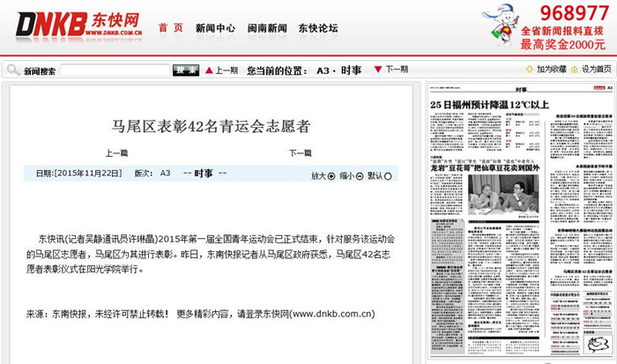The height and width of the screenshot is (364, 617).
Task: Click the 全省新闻报料直拨 text
Action: 562,31
